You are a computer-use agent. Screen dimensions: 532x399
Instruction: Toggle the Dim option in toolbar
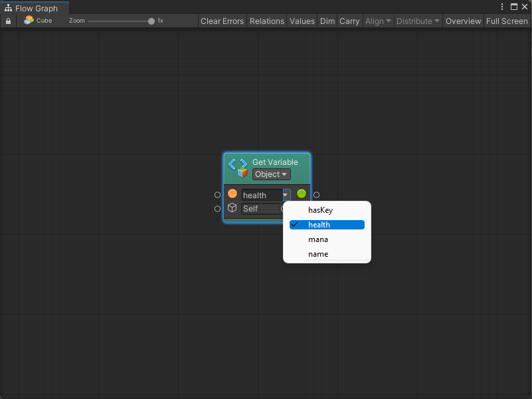pyautogui.click(x=327, y=21)
